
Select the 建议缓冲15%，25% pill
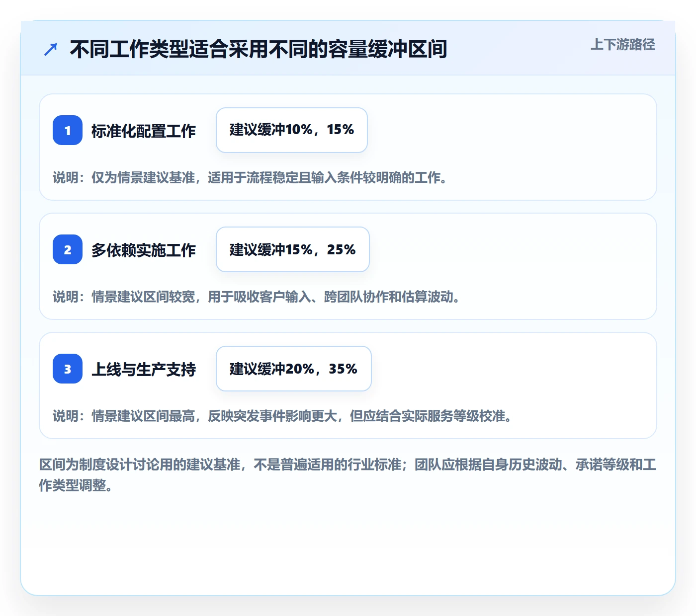click(x=293, y=249)
